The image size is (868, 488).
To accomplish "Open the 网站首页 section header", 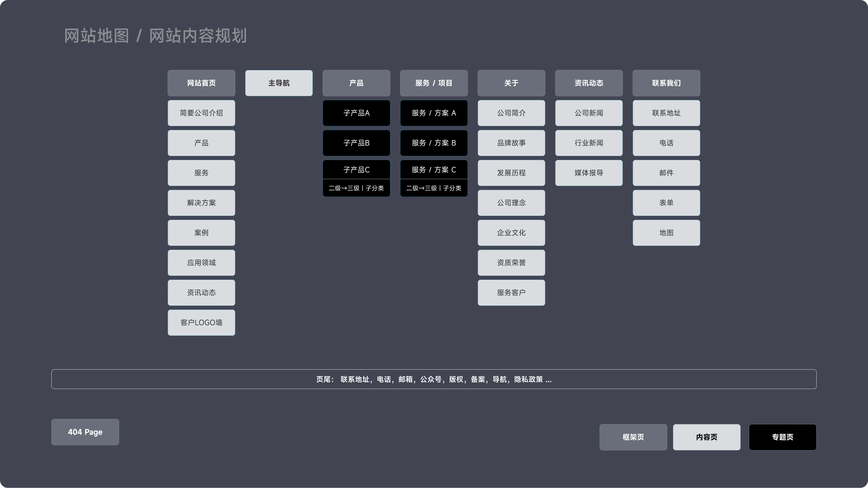I will coord(201,83).
